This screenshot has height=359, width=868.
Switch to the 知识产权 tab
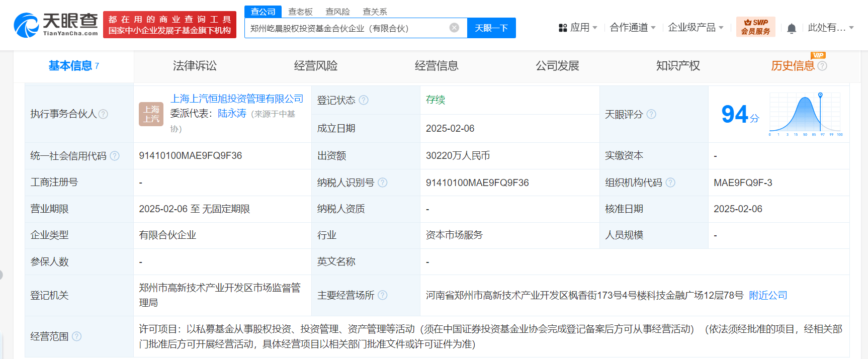coord(678,66)
